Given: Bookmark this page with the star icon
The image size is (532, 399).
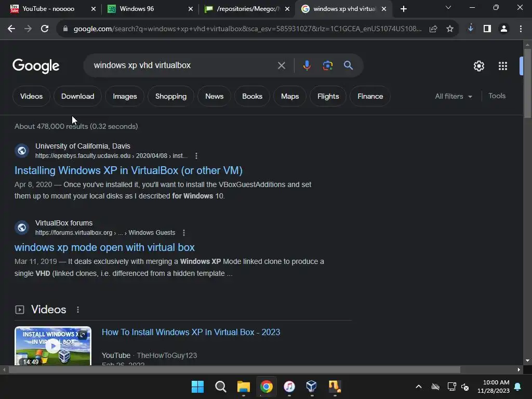Looking at the screenshot, I should click(450, 29).
